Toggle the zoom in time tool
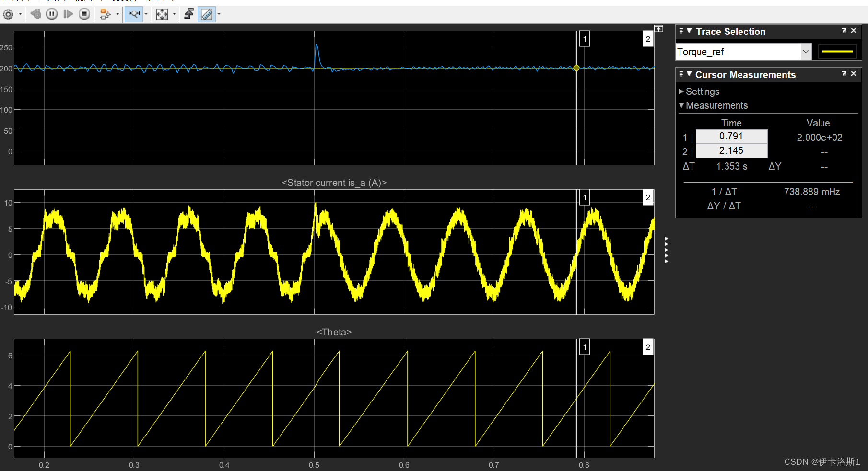 [x=133, y=14]
